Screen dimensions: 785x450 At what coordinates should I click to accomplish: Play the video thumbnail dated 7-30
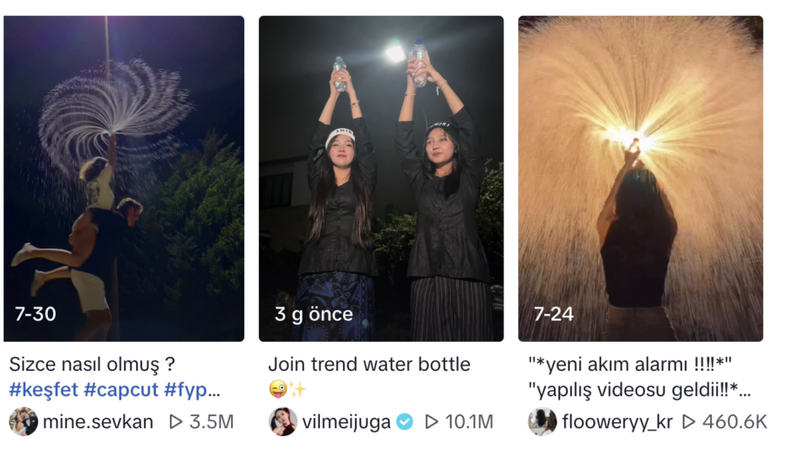pos(124,178)
